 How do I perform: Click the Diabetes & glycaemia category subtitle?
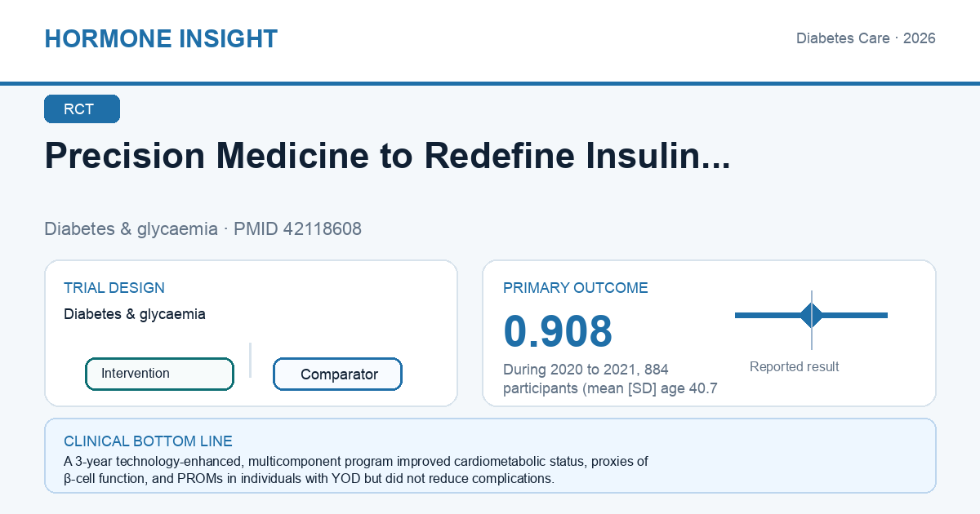coord(131,229)
